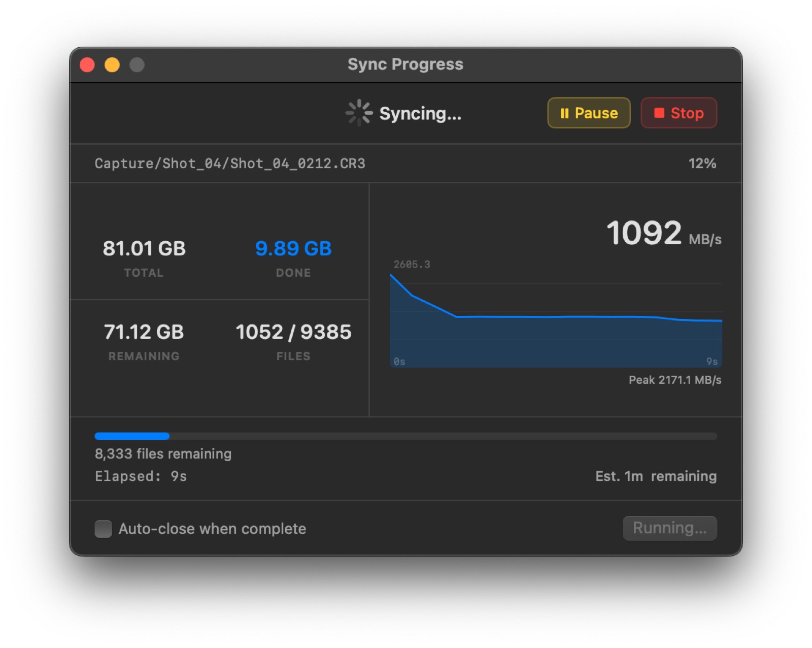The width and height of the screenshot is (812, 648).
Task: Click the 71.12 GB remaining value
Action: coord(144,332)
